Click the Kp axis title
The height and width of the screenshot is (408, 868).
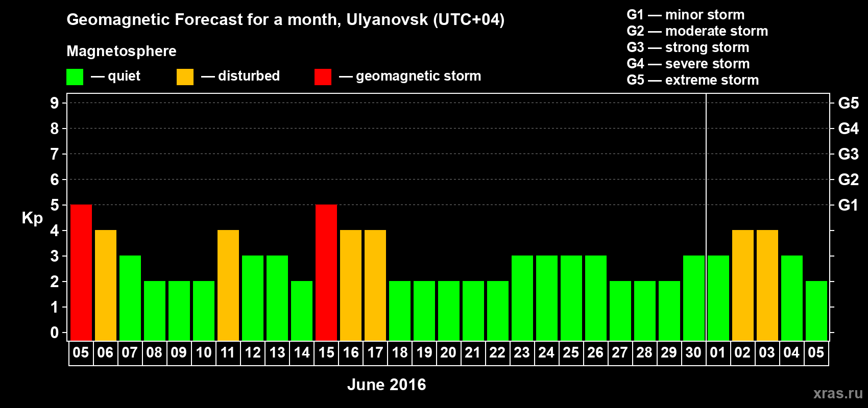pos(32,218)
